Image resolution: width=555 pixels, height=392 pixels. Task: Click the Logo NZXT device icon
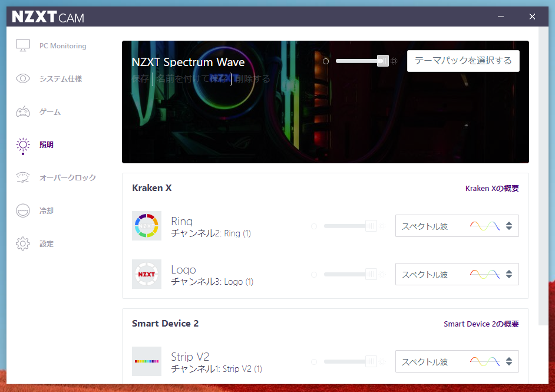point(147,274)
